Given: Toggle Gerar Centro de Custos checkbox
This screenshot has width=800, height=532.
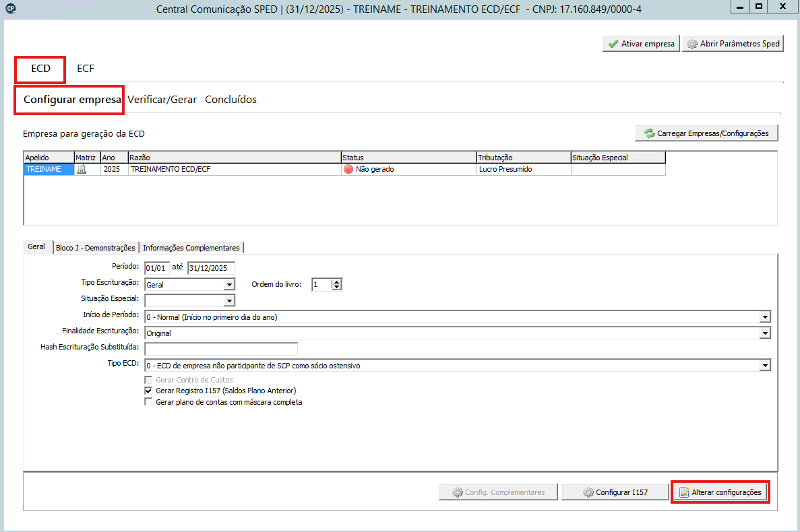Looking at the screenshot, I should [148, 380].
